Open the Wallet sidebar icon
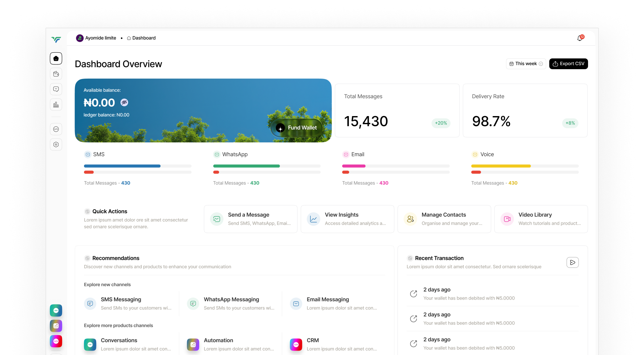Image resolution: width=644 pixels, height=355 pixels. [56, 74]
